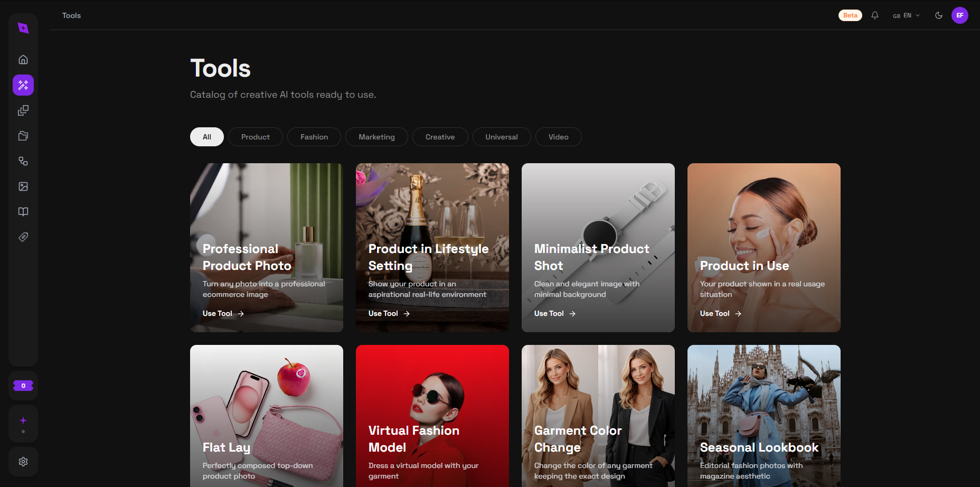Open the folders icon in sidebar
The image size is (980, 487).
(x=23, y=136)
